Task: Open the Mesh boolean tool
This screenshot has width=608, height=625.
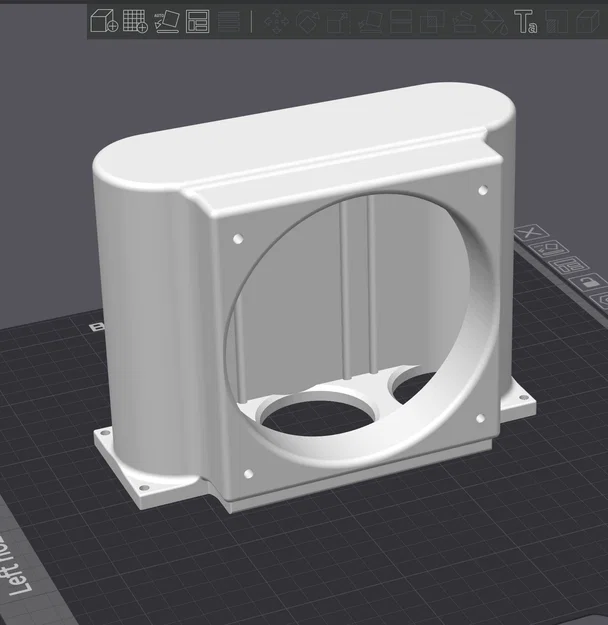Action: pos(432,22)
